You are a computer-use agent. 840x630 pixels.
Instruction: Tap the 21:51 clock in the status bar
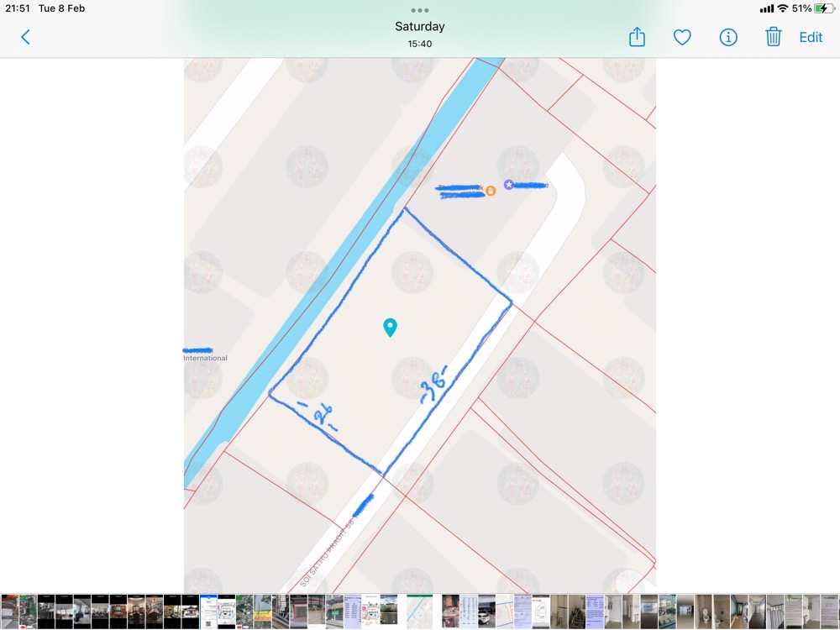tap(18, 8)
